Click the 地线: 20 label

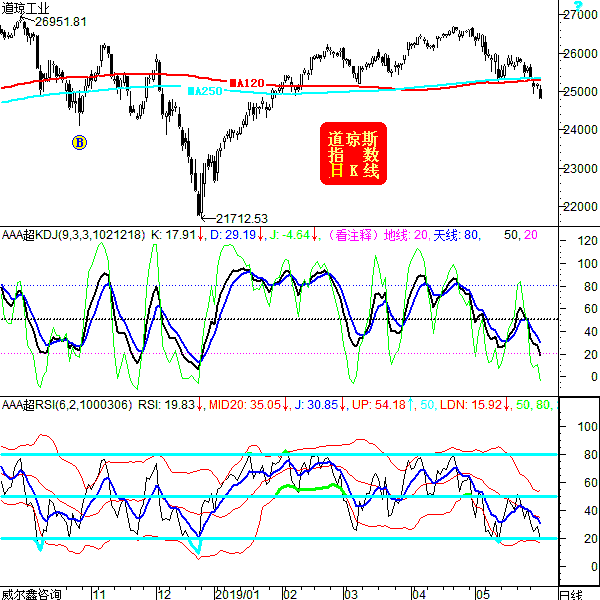406,235
